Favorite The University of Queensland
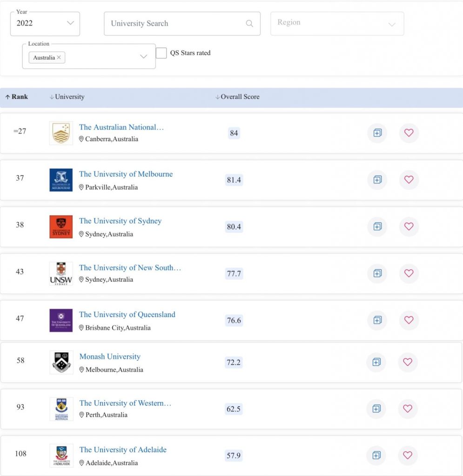463x476 pixels. coord(409,320)
